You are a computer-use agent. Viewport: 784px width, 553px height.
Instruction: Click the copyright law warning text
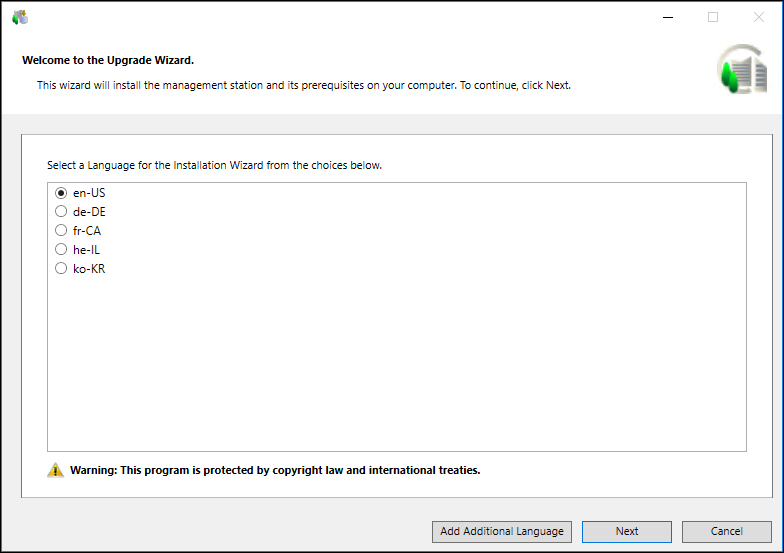pyautogui.click(x=275, y=470)
